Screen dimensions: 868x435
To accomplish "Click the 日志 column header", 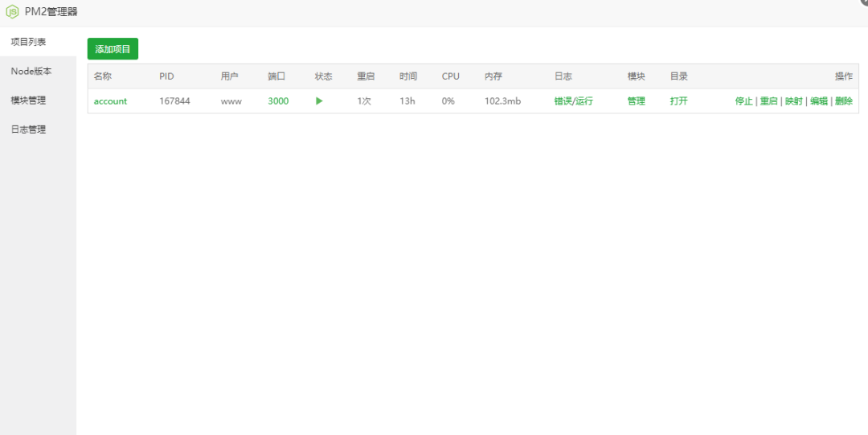I will pos(563,76).
